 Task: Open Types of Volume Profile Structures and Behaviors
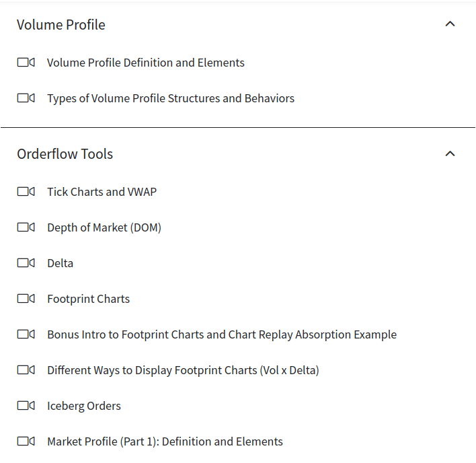point(171,98)
